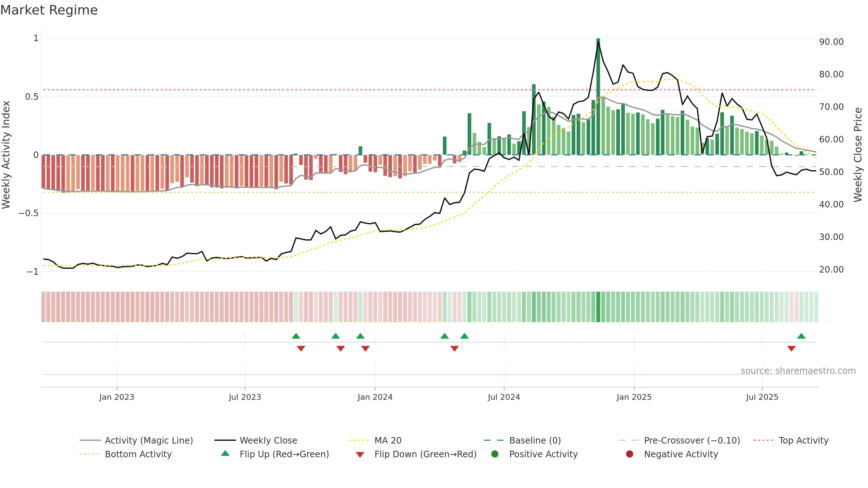Screen dimensions: 868x488
Task: Click the 50.00 price axis value
Action: [831, 172]
